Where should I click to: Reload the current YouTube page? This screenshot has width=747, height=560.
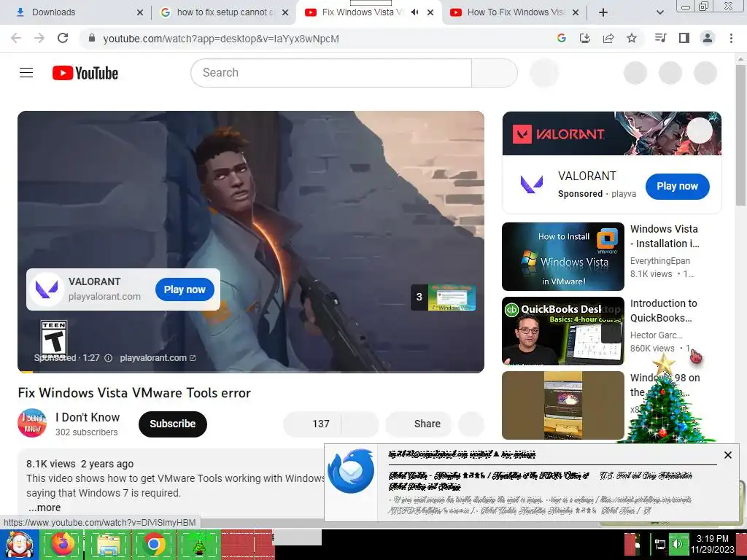63,38
